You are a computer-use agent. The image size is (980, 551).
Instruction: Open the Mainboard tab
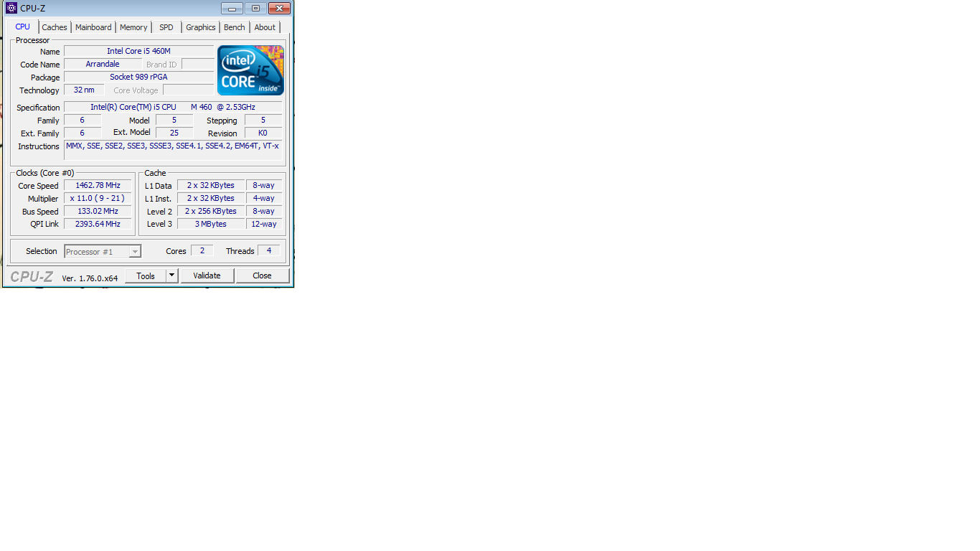(x=93, y=27)
